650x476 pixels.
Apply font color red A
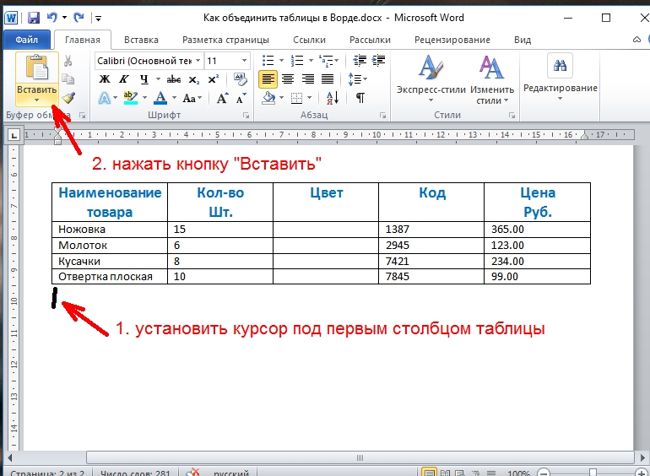[160, 98]
